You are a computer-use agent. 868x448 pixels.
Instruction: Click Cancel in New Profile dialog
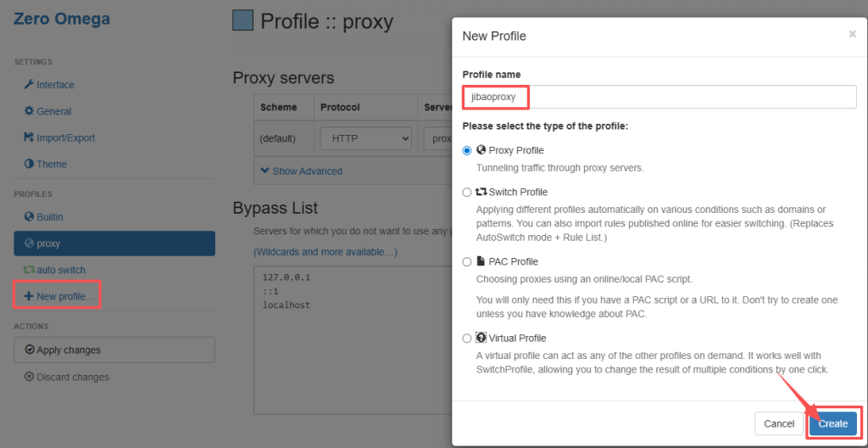(779, 423)
